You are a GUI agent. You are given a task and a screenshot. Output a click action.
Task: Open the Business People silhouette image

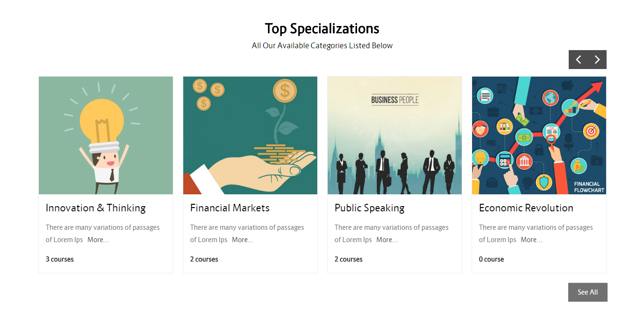tap(394, 135)
